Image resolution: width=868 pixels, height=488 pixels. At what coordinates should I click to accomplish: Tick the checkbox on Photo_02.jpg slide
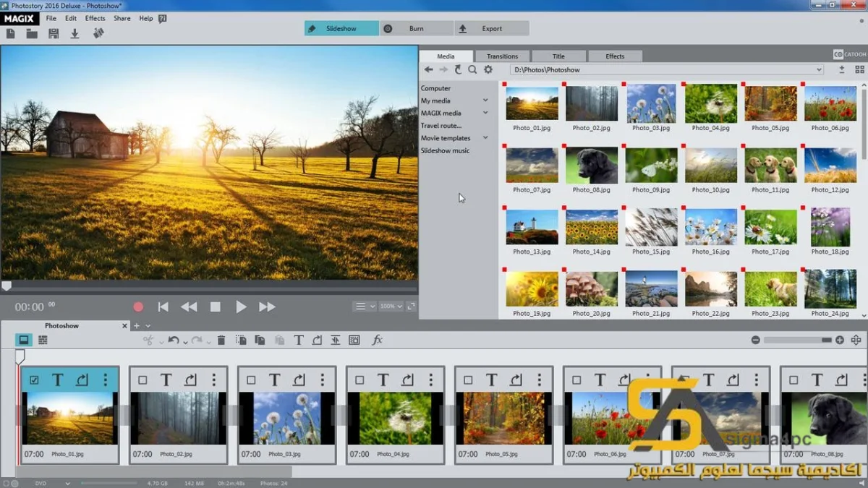pyautogui.click(x=142, y=380)
